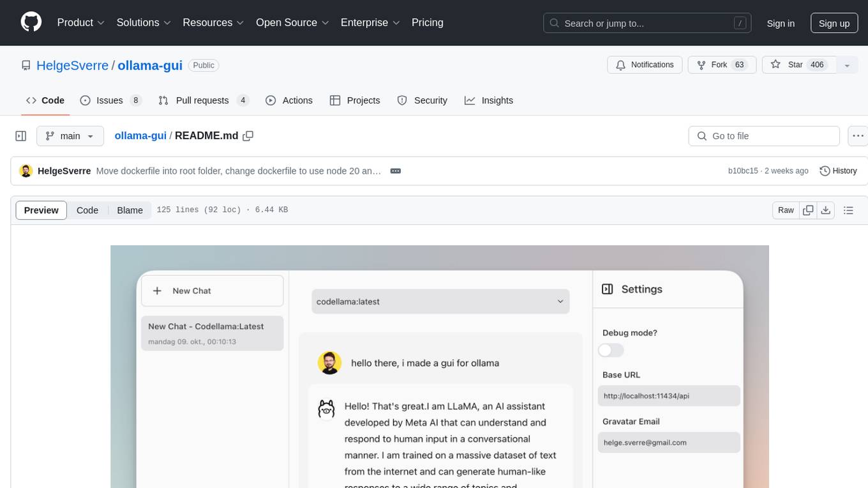Viewport: 868px width, 488px height.
Task: Select the Projects tab
Action: [x=355, y=100]
